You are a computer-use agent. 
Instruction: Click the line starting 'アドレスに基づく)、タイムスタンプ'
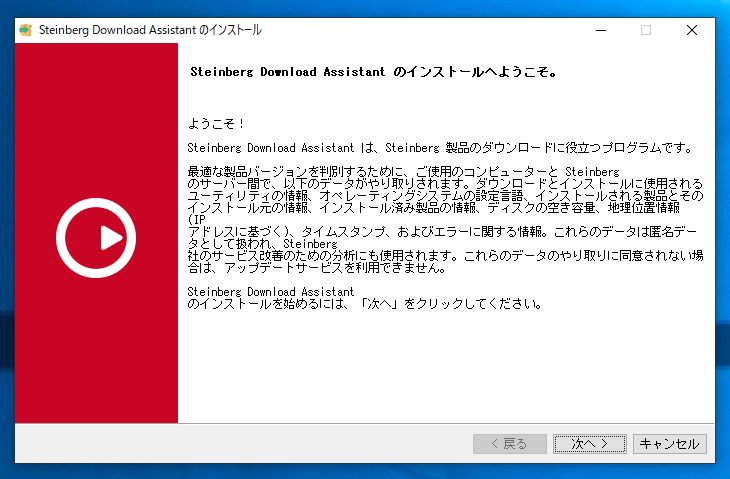click(x=442, y=232)
